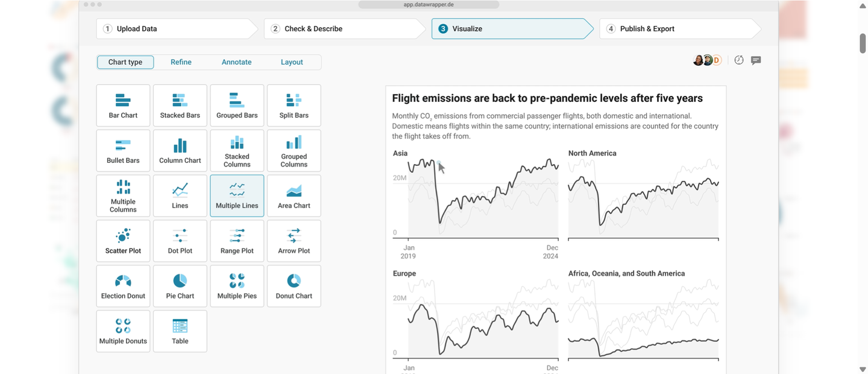Choose the Arrow Plot chart type

[294, 241]
